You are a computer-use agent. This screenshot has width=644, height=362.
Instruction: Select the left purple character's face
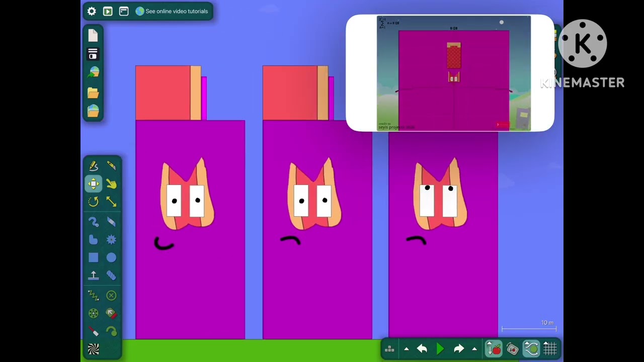187,195
